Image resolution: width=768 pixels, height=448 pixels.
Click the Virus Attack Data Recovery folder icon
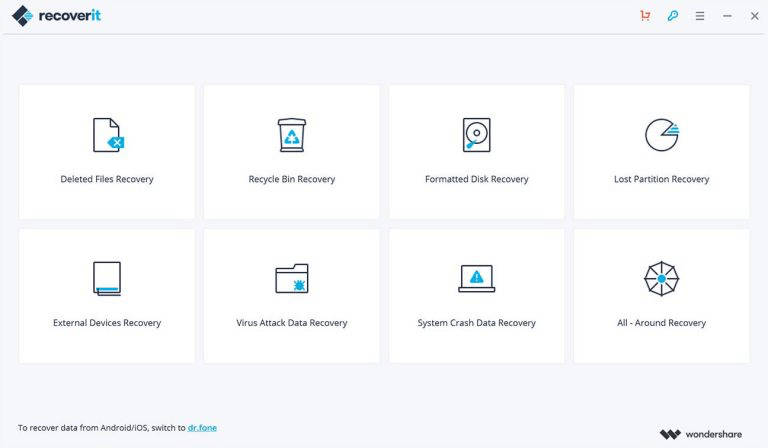click(x=292, y=278)
